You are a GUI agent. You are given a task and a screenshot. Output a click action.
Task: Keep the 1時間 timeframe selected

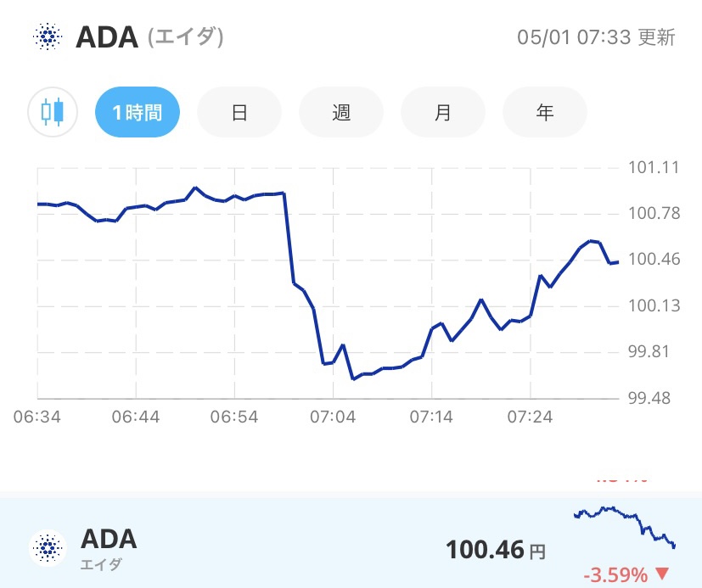(x=137, y=111)
